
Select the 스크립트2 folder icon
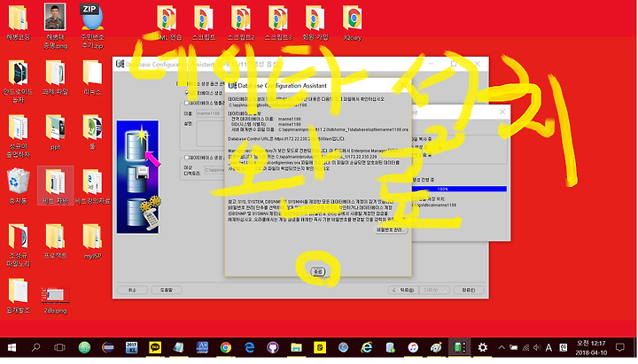click(x=241, y=23)
